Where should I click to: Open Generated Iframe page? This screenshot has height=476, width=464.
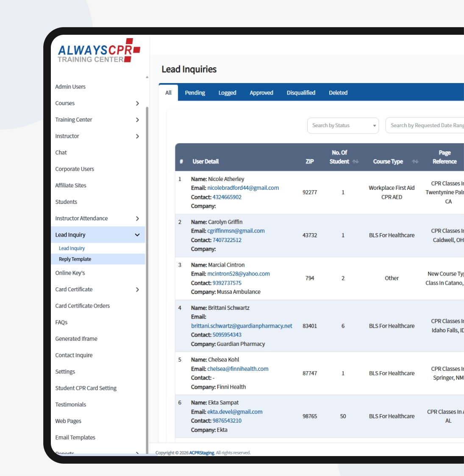76,339
